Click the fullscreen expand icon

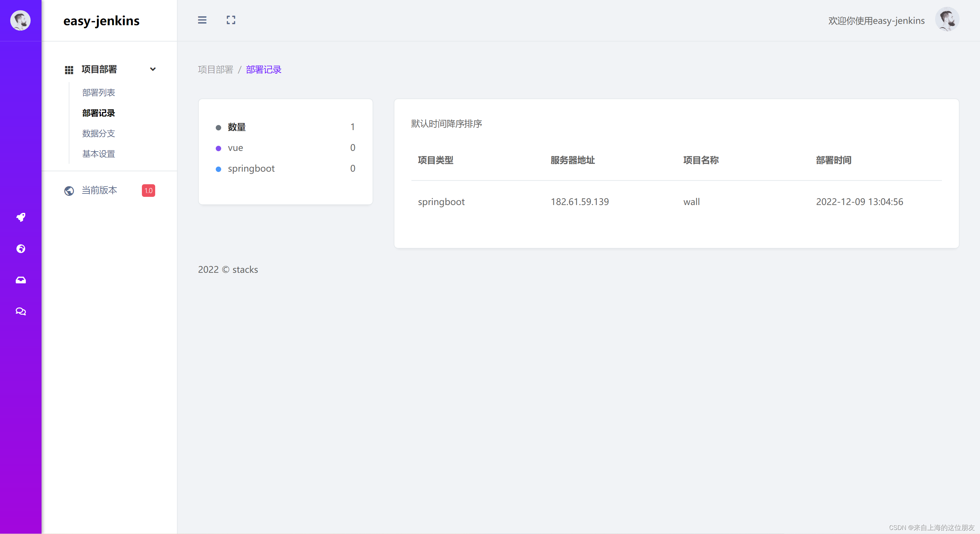click(x=231, y=20)
